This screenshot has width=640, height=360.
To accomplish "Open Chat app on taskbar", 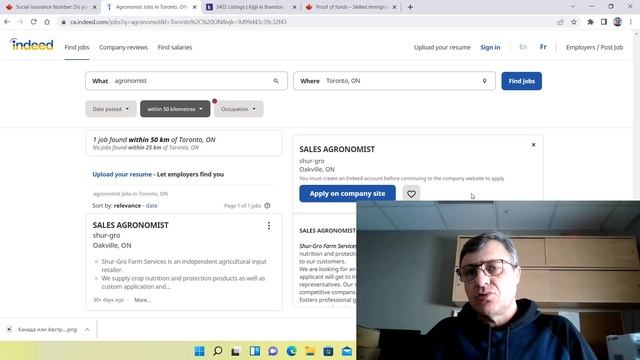I will 273,351.
